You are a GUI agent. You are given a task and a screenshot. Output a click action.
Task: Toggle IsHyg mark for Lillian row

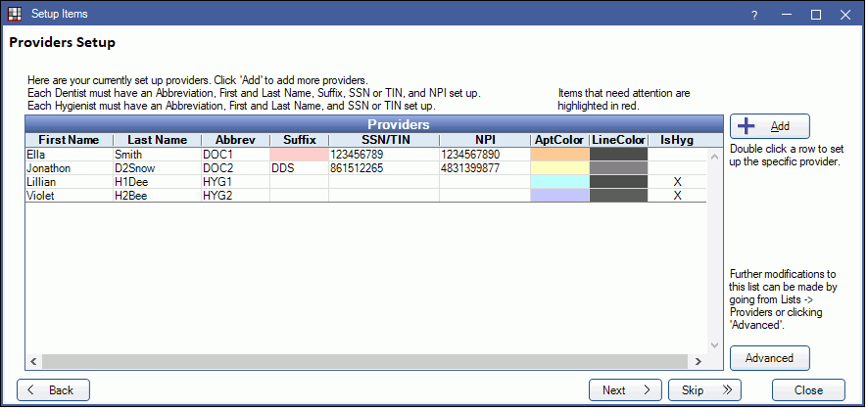[677, 182]
